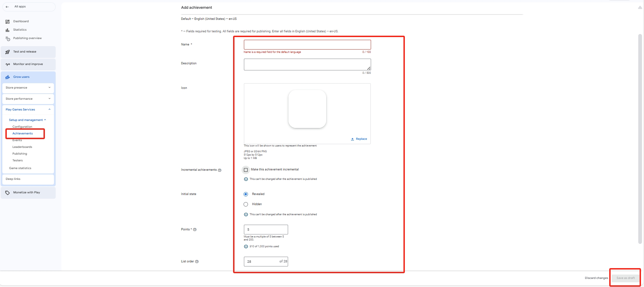Click the help icon next to Points
The height and width of the screenshot is (287, 644).
195,230
